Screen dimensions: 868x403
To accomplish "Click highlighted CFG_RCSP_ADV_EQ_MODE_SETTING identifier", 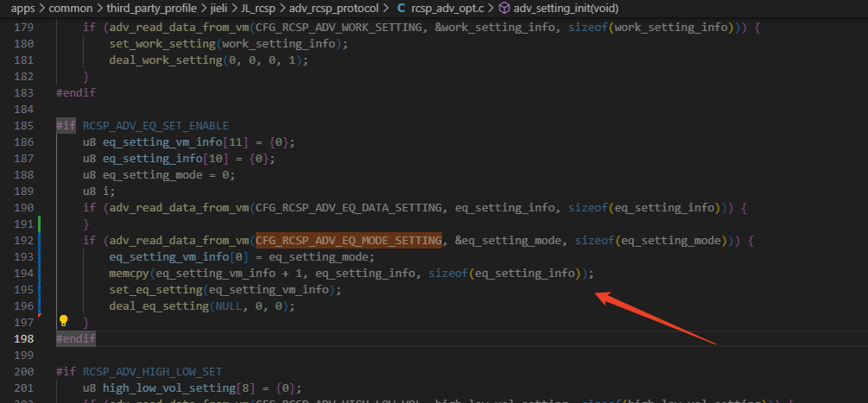I will click(x=349, y=241).
